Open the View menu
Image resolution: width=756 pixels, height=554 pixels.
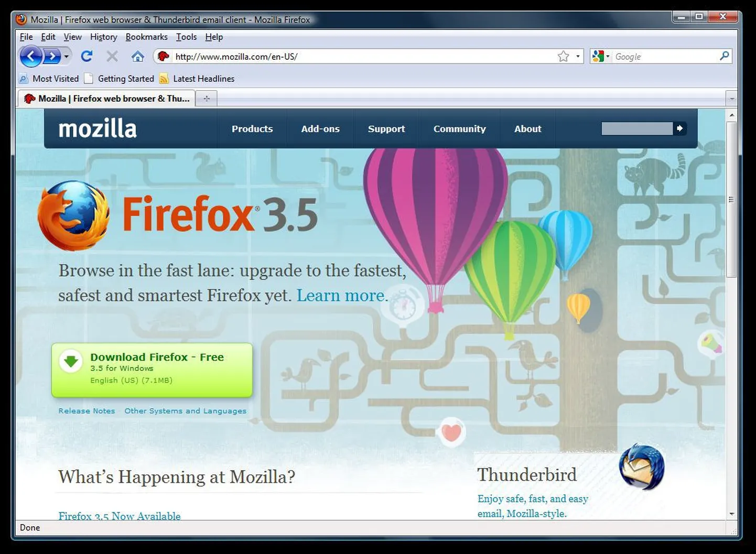73,37
